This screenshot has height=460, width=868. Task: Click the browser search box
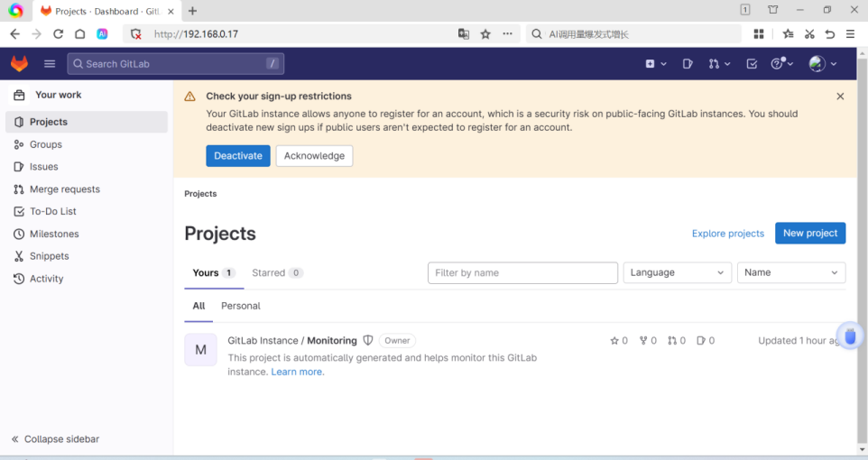pos(633,34)
